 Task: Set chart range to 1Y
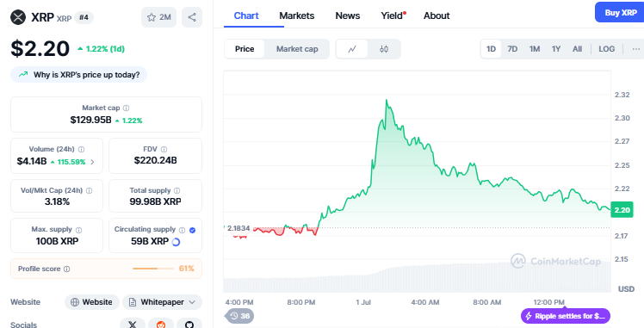(x=556, y=49)
